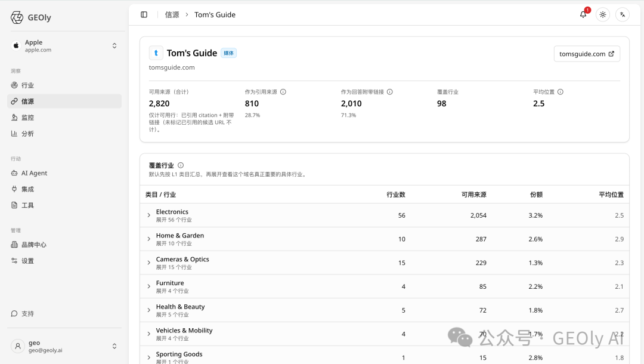The width and height of the screenshot is (644, 364).
Task: Click info icon next to 作为引用来源
Action: point(283,92)
